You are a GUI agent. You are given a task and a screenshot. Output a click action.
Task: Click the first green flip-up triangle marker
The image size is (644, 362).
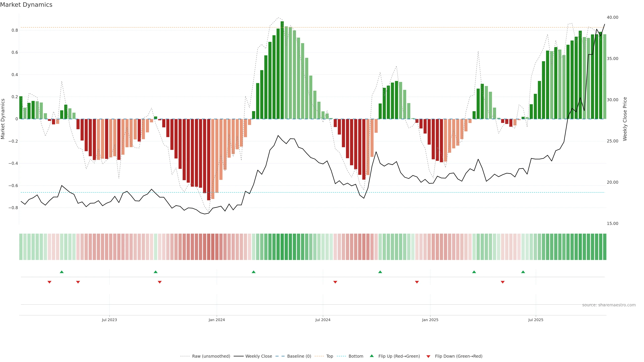(62, 272)
